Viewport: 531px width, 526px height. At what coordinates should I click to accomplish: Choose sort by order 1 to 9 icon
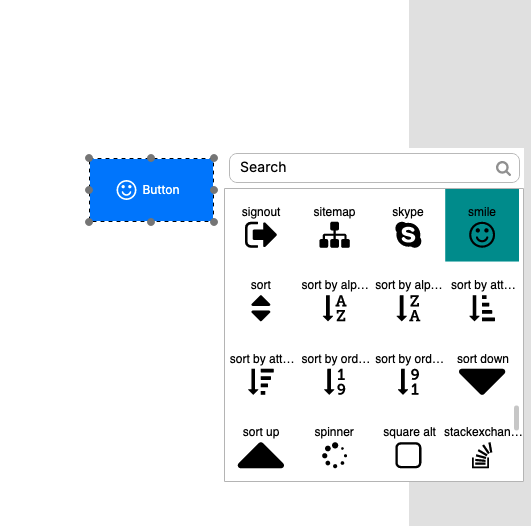coord(334,382)
